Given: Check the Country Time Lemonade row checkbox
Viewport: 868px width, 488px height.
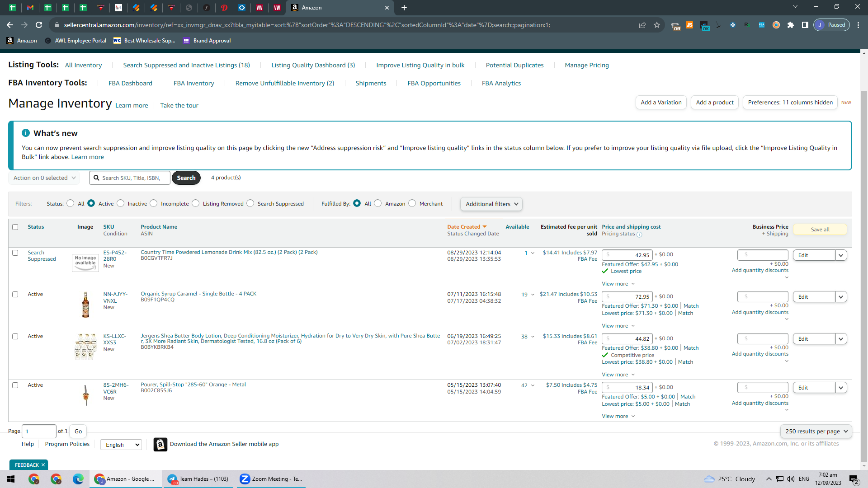Looking at the screenshot, I should 15,253.
